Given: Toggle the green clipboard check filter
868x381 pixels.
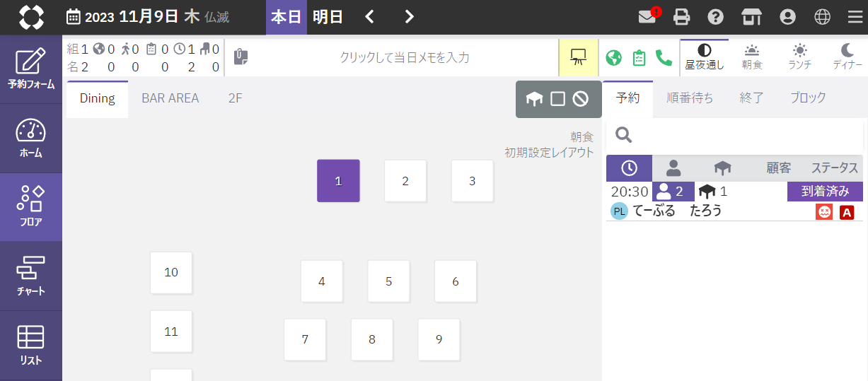Looking at the screenshot, I should [x=639, y=58].
